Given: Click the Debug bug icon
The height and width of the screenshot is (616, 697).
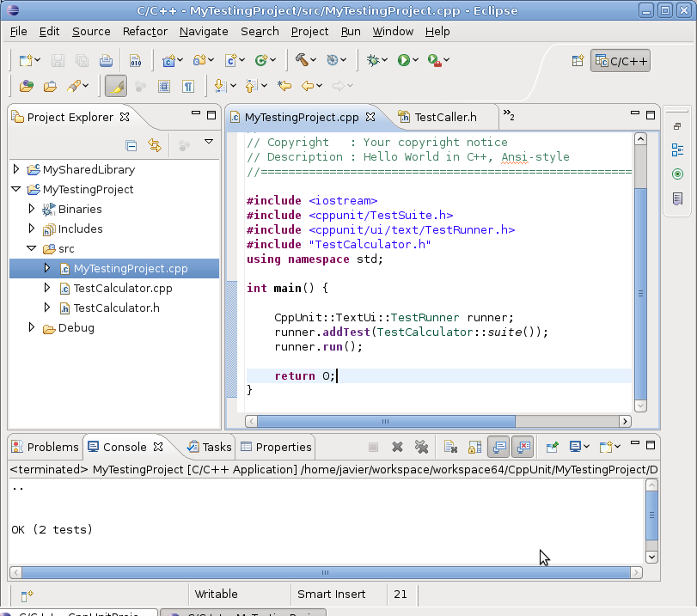Looking at the screenshot, I should pyautogui.click(x=373, y=60).
